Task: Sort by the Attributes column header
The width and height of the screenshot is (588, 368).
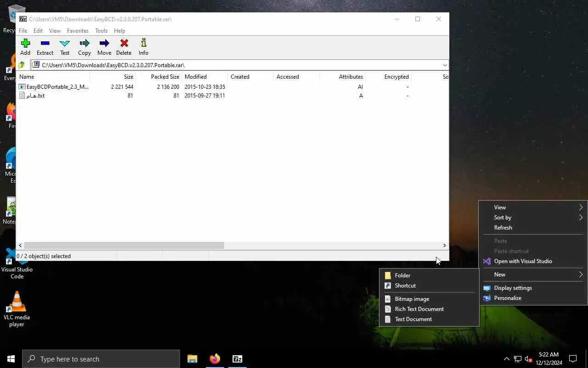Action: click(x=342, y=77)
